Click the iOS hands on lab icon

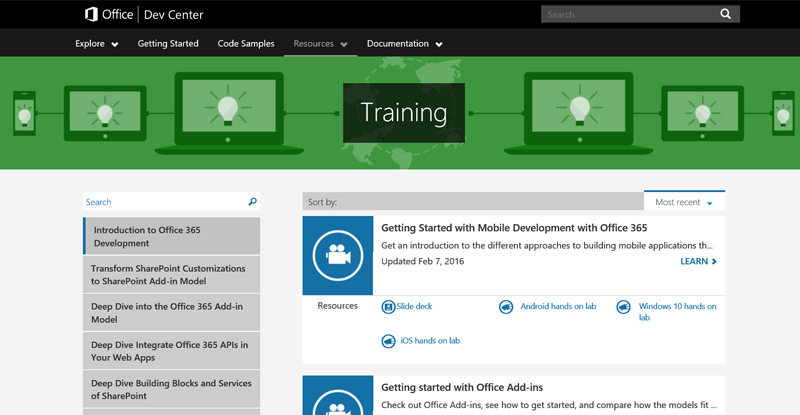click(388, 341)
